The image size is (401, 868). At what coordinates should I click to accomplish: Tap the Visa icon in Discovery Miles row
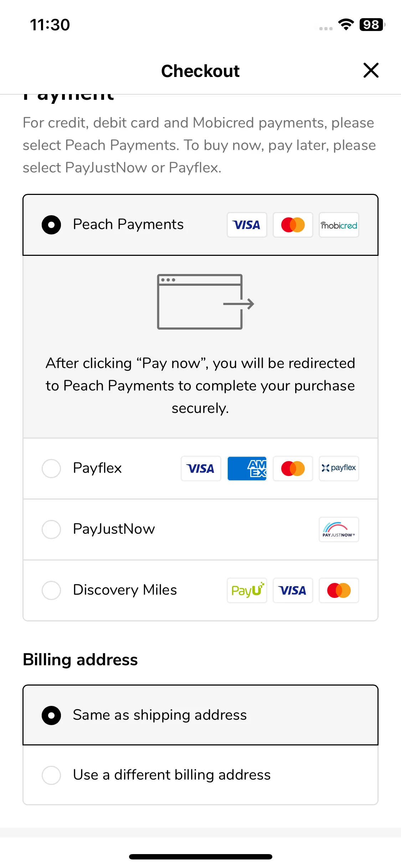coord(293,590)
